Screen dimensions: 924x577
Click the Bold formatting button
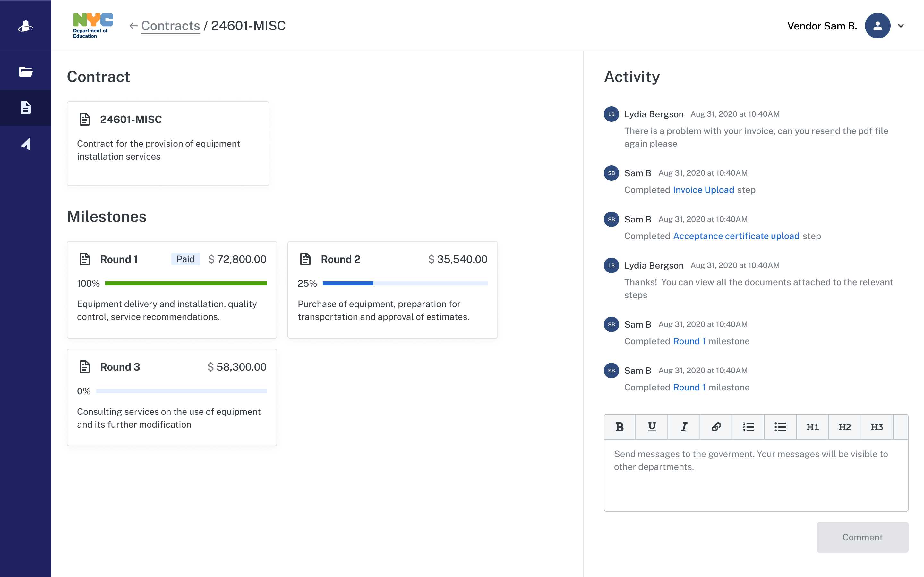[x=619, y=427]
